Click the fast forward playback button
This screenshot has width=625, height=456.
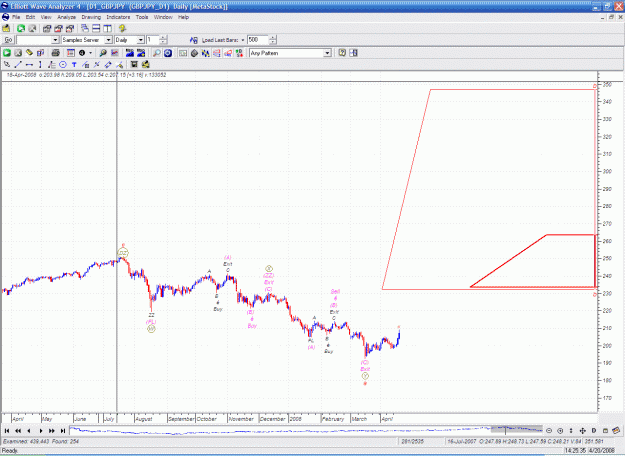point(51,431)
